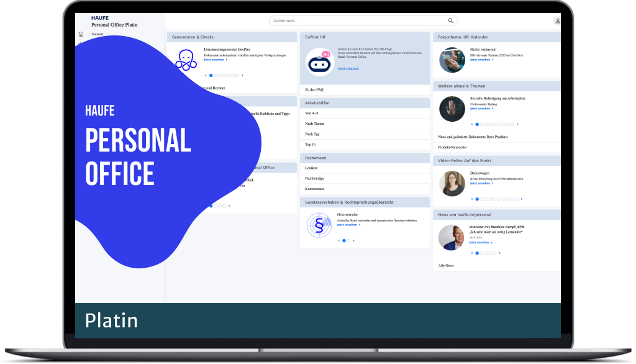Click the Dienstwagen video title

click(x=480, y=173)
